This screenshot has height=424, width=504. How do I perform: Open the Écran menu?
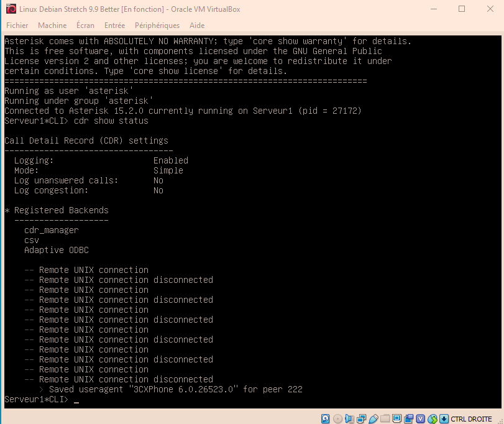[86, 25]
